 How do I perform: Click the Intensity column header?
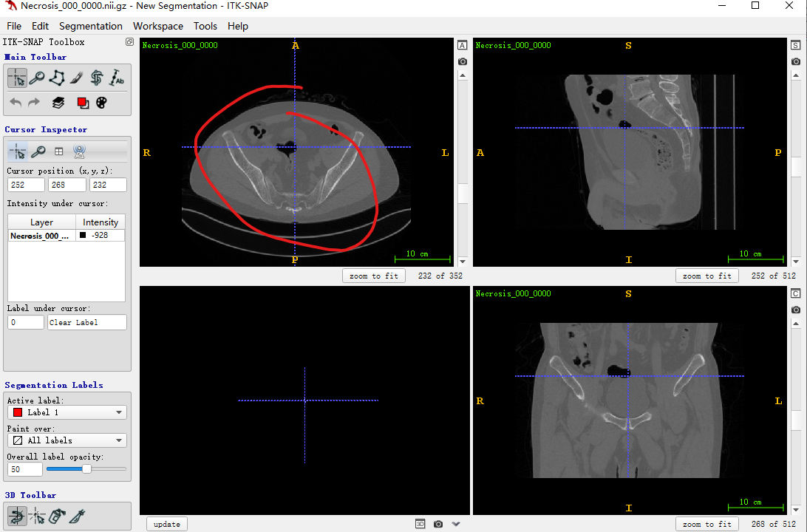101,222
